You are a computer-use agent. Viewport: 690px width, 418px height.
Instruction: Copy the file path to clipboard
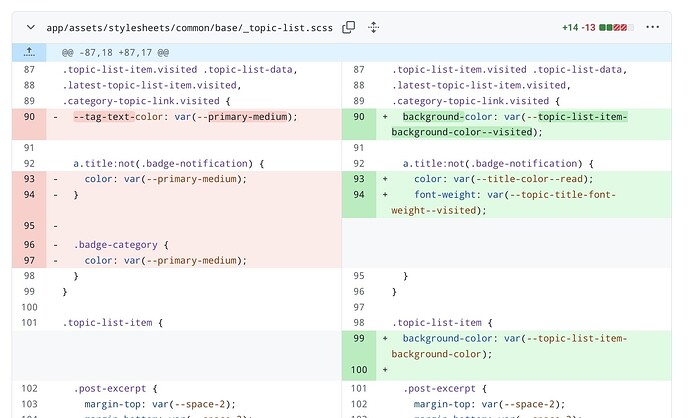349,27
